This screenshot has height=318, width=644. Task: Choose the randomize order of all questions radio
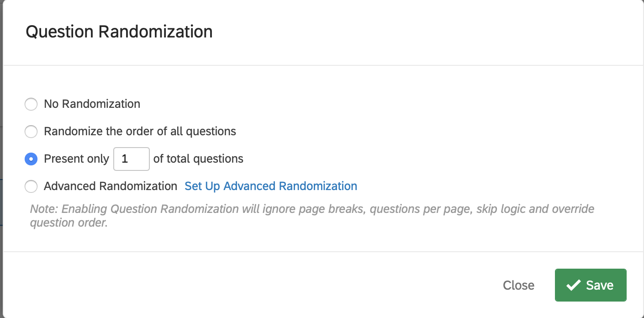click(31, 132)
